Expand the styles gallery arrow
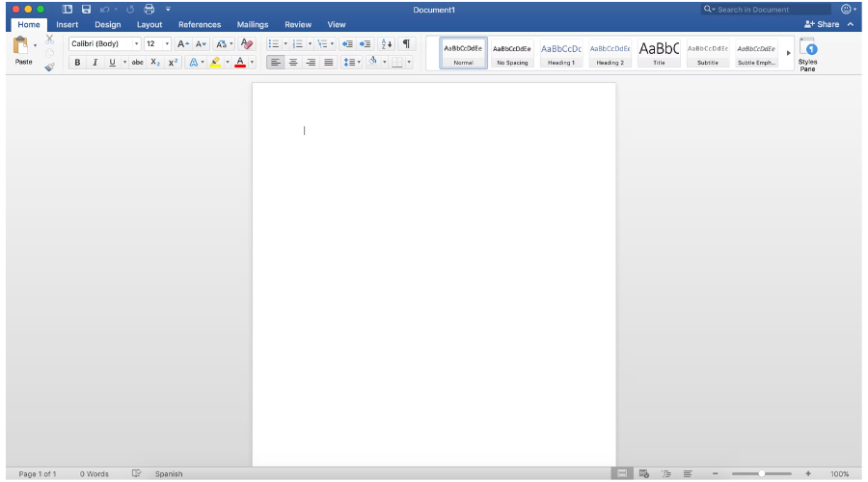 [788, 53]
